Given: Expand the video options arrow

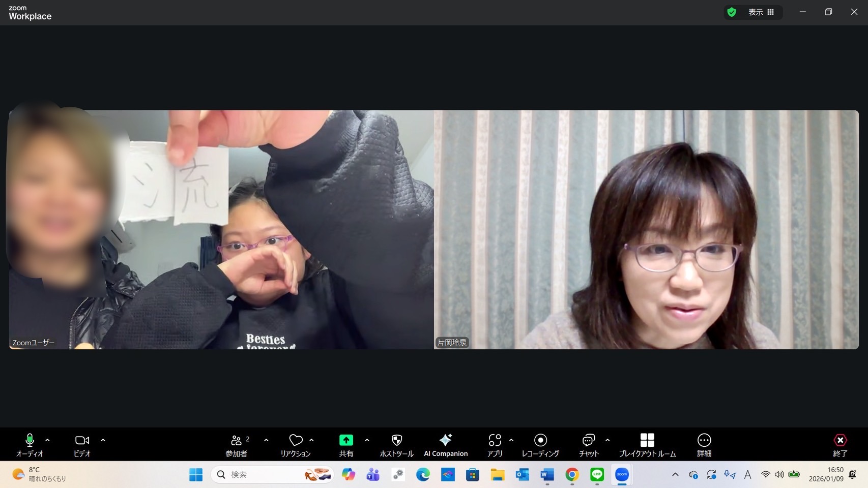Looking at the screenshot, I should [x=103, y=440].
